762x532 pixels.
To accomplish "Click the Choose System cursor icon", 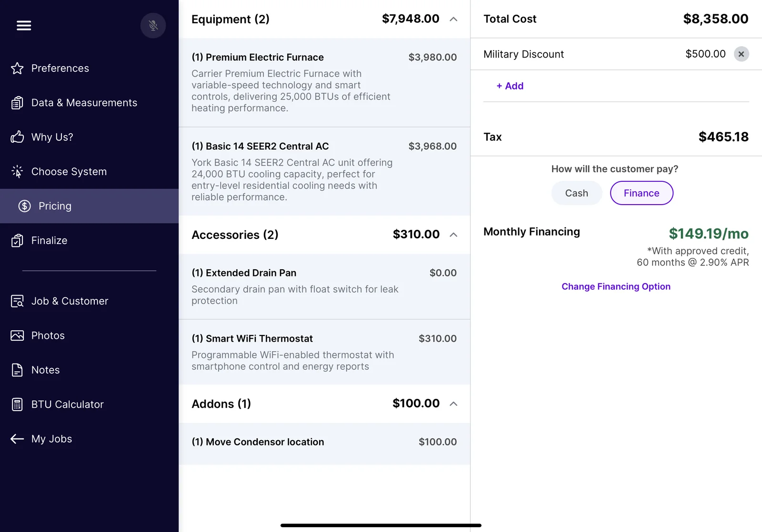I will click(17, 171).
